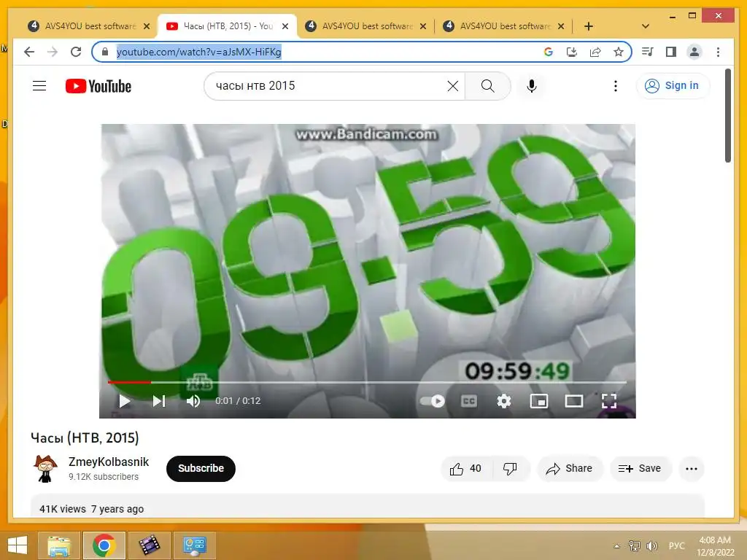
Task: Subscribe to ZmeyKolbasnik channel
Action: pos(201,469)
